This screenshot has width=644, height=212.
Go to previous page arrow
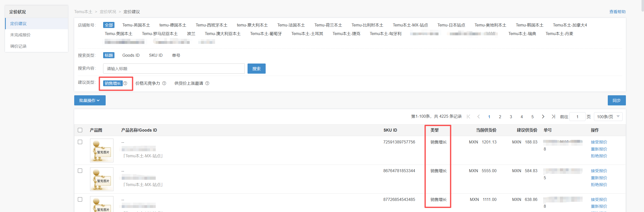point(478,116)
